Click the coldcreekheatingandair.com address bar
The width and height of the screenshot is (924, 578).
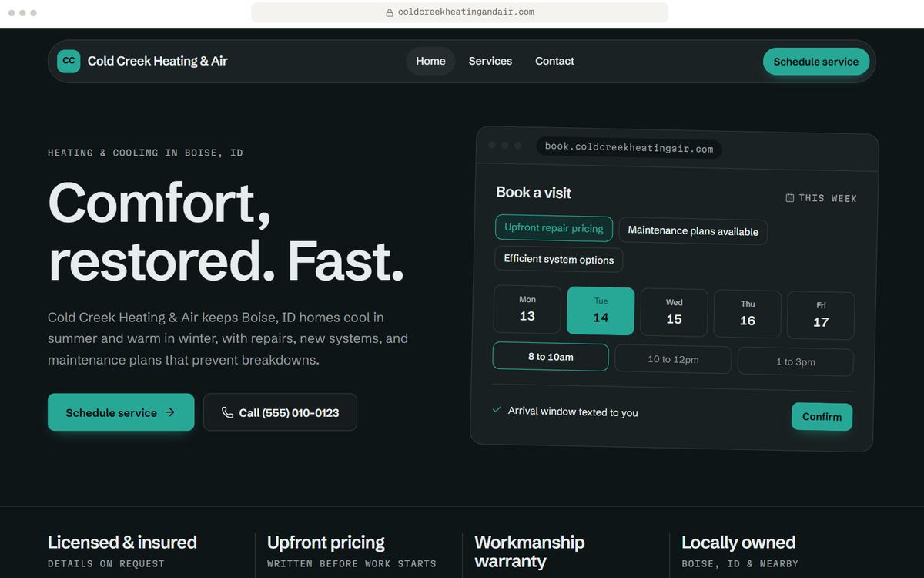[460, 12]
